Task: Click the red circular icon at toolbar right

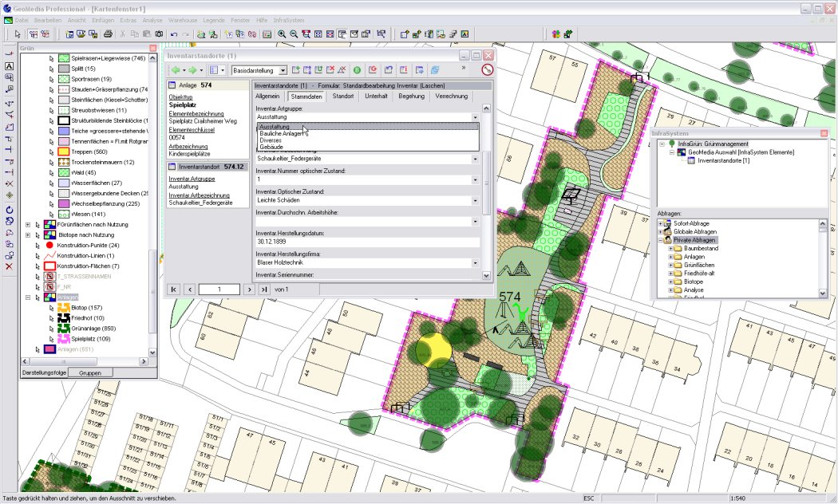Action: pos(487,70)
